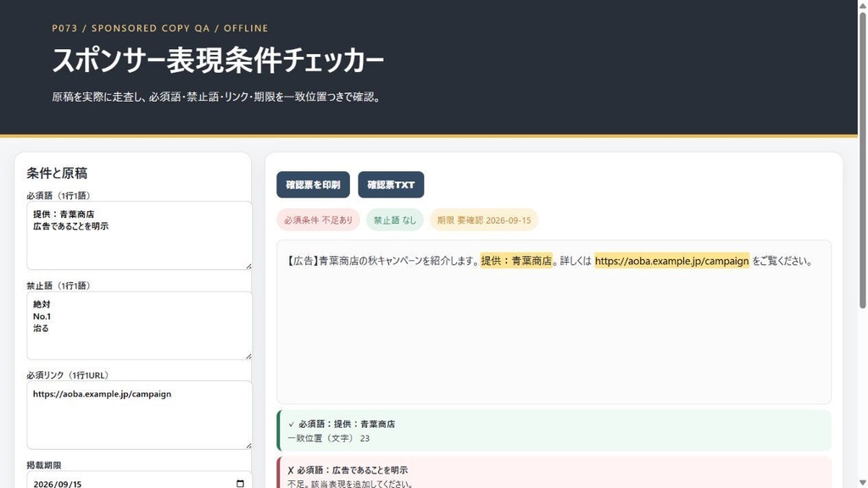Click inside the 必須語 textarea
868x488 pixels.
pyautogui.click(x=140, y=236)
